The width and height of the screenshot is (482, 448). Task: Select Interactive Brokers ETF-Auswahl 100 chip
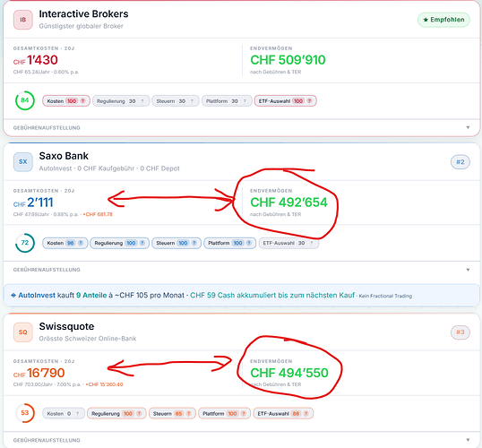285,101
